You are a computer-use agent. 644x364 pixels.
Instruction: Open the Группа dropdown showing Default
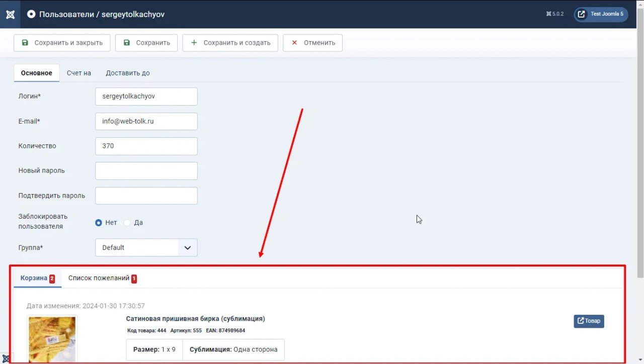(x=146, y=247)
